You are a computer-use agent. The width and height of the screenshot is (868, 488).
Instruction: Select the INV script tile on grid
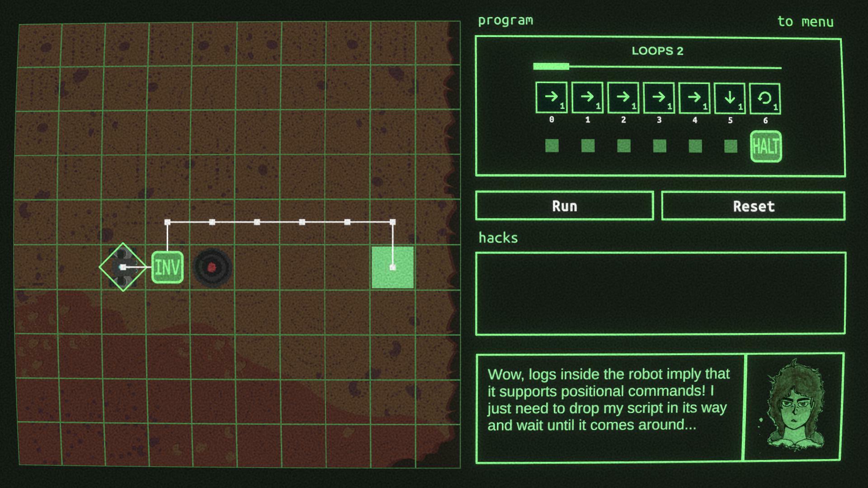click(167, 267)
